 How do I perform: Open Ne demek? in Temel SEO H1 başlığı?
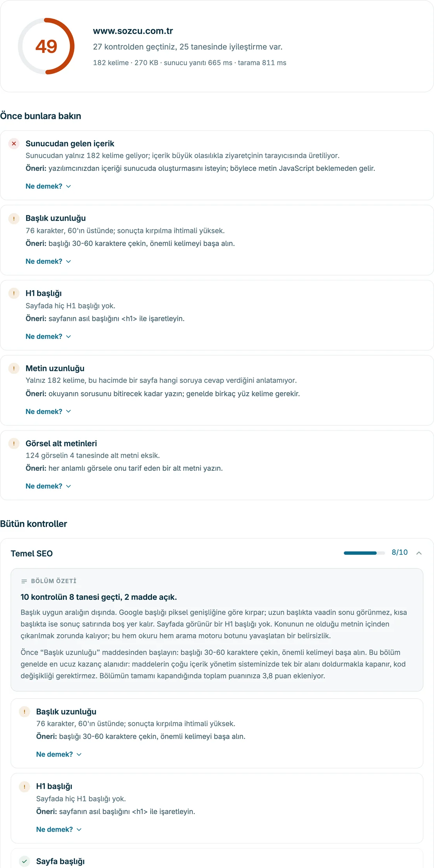tap(59, 829)
